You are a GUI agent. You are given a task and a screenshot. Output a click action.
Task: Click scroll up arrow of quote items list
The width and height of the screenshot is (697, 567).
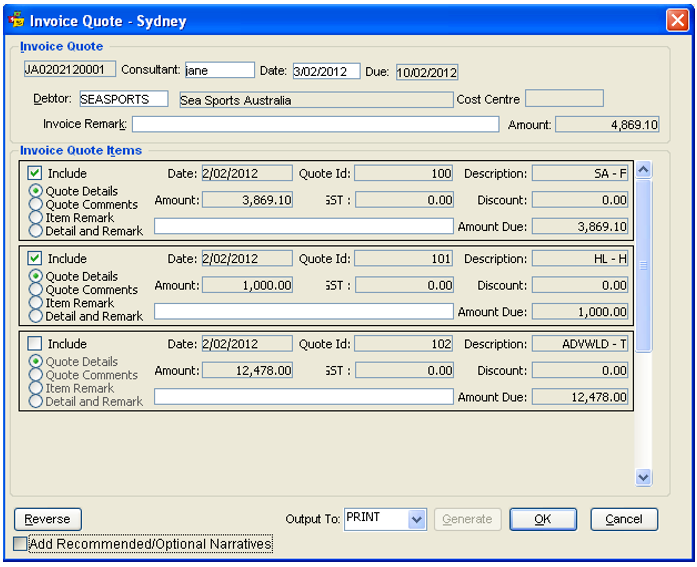pos(643,169)
